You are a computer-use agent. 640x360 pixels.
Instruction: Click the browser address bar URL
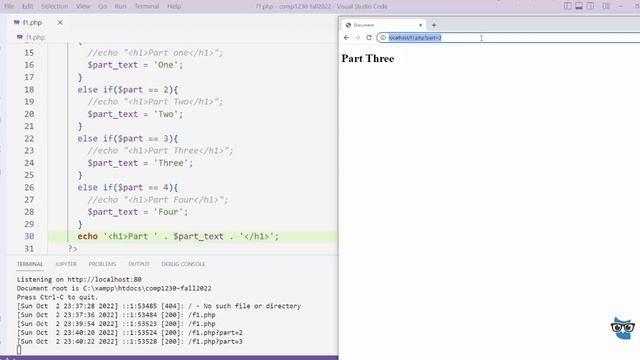coord(415,38)
